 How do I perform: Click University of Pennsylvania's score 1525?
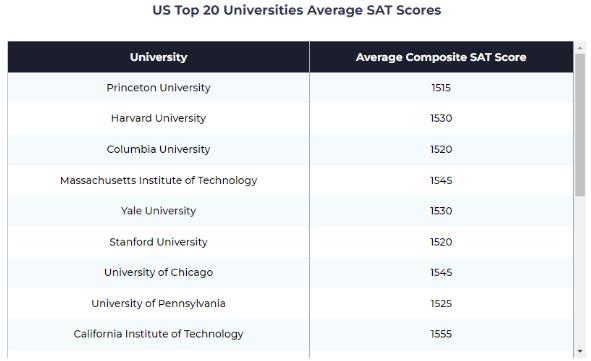pos(441,303)
